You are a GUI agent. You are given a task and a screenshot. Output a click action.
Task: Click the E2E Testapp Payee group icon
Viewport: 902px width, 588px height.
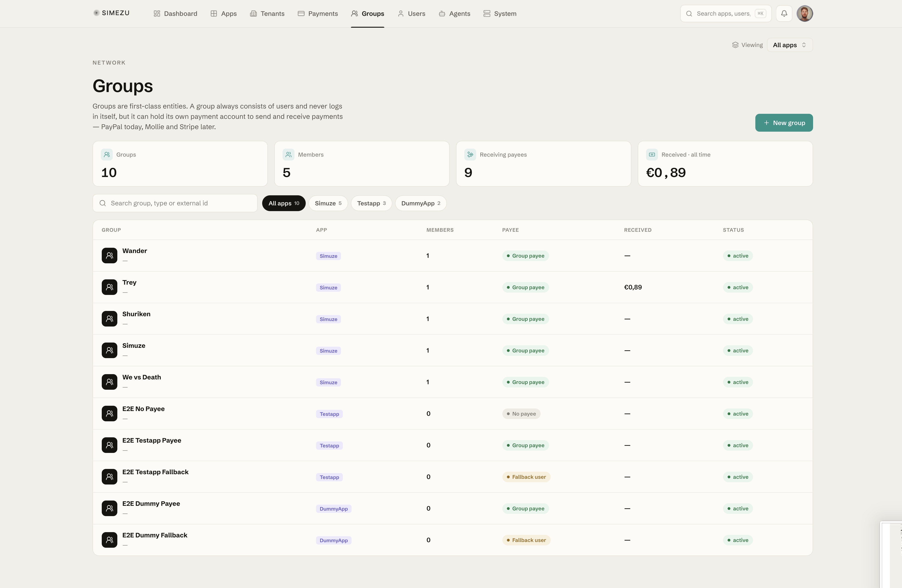[109, 445]
